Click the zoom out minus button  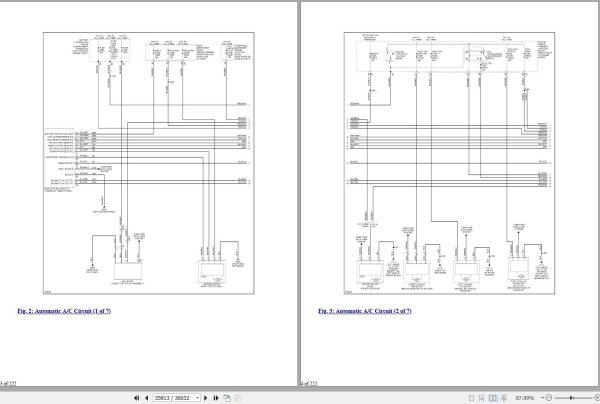[x=549, y=398]
